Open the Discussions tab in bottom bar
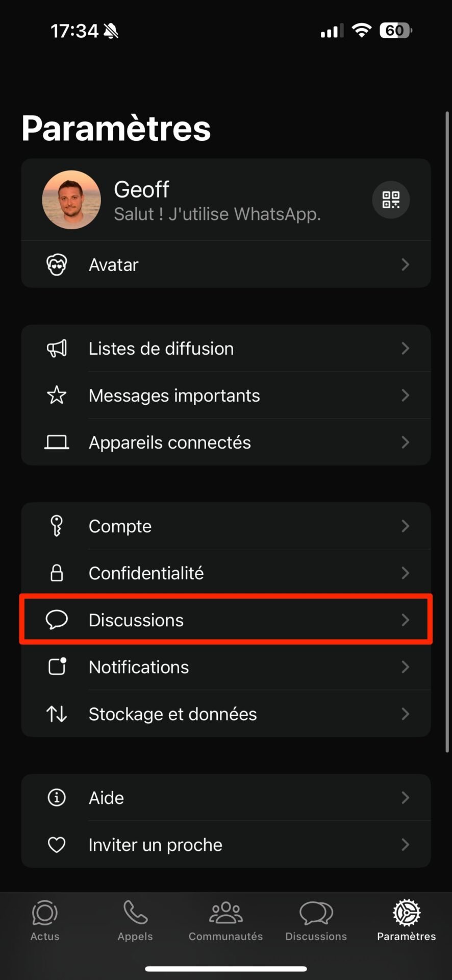Screen dimensions: 452x980 (x=316, y=921)
